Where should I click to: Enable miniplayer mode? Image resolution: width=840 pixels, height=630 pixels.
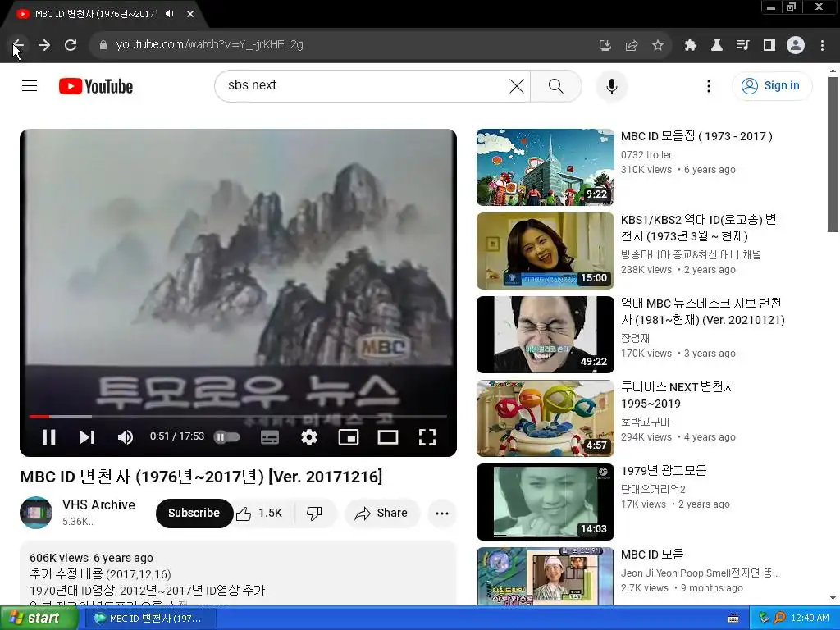(348, 437)
